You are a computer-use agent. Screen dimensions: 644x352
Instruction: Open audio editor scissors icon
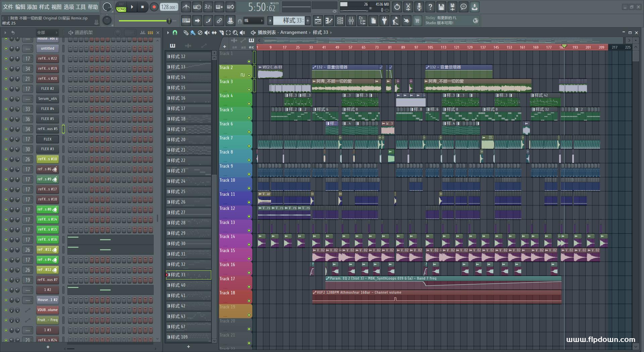click(408, 7)
